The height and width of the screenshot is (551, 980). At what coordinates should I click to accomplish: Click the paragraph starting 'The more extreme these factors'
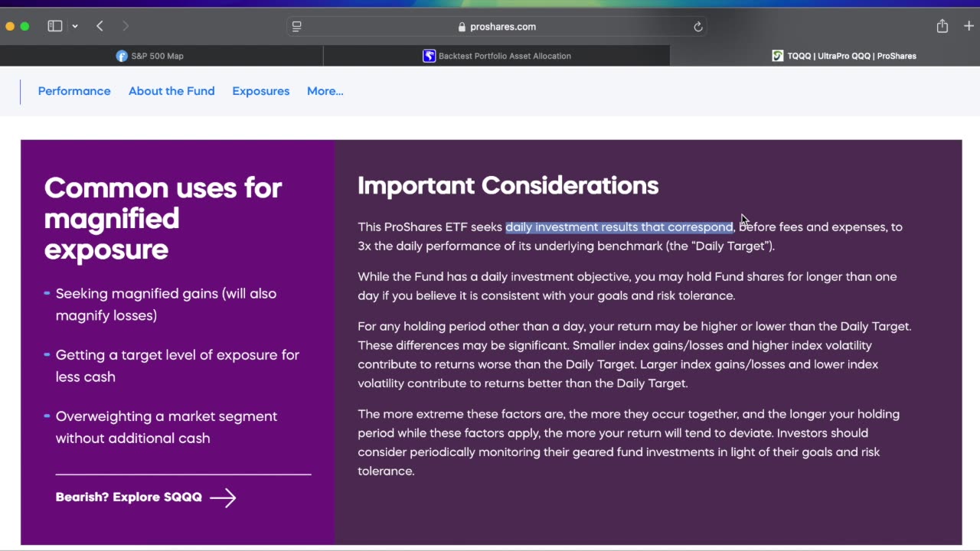(x=629, y=442)
